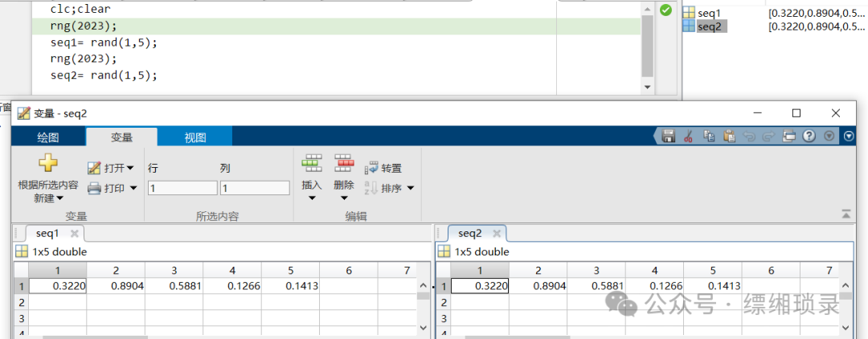The image size is (868, 339).
Task: Click the Save icon in quick access toolbar
Action: click(668, 137)
